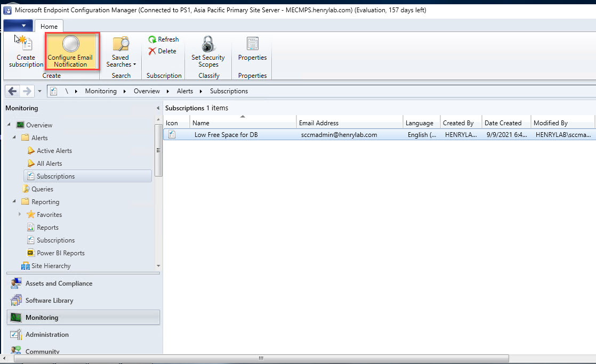Switch to the Administration workspace
Screen dimensions: 596x364
[x=47, y=335]
